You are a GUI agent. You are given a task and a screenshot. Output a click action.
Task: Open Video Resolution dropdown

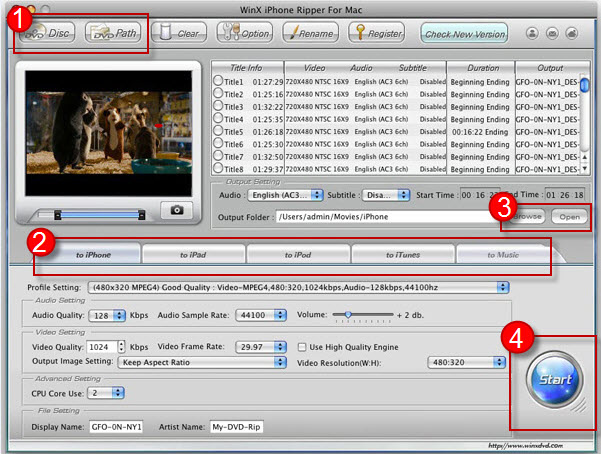coord(466,362)
